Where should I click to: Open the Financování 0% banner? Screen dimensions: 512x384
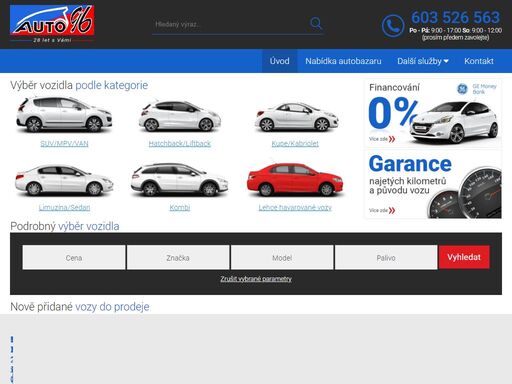coord(433,114)
